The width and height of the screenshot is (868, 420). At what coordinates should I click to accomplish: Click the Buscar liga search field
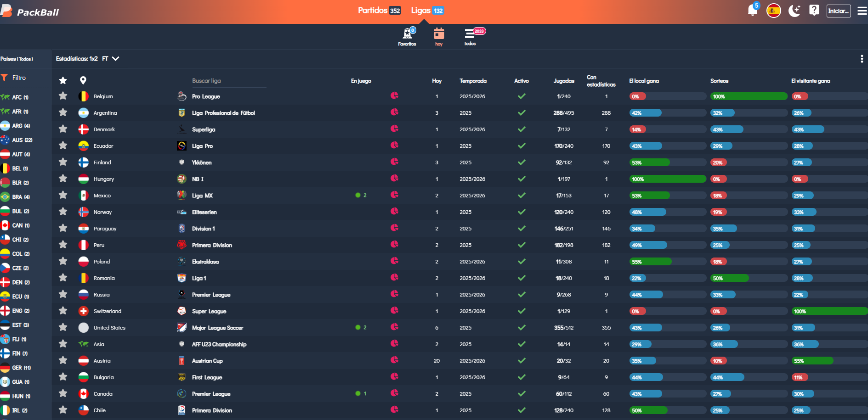click(x=229, y=81)
